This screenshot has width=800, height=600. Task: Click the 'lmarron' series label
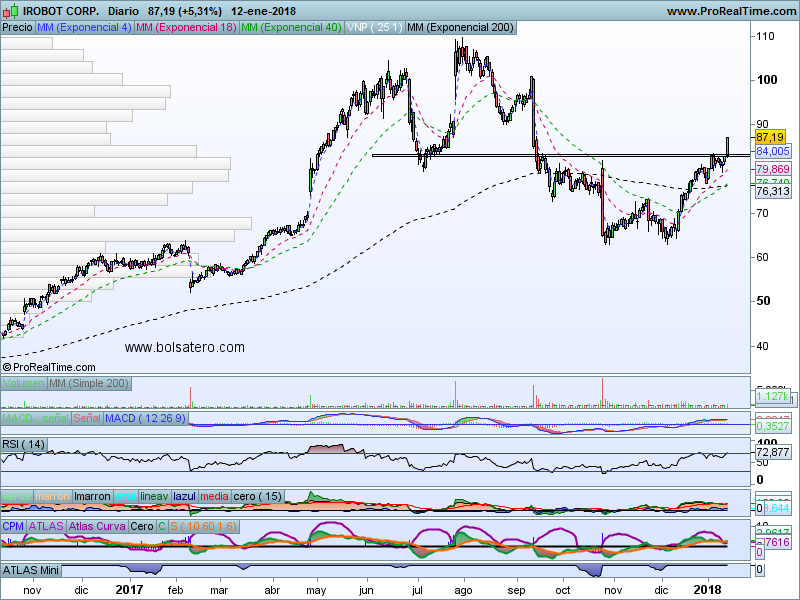(92, 496)
